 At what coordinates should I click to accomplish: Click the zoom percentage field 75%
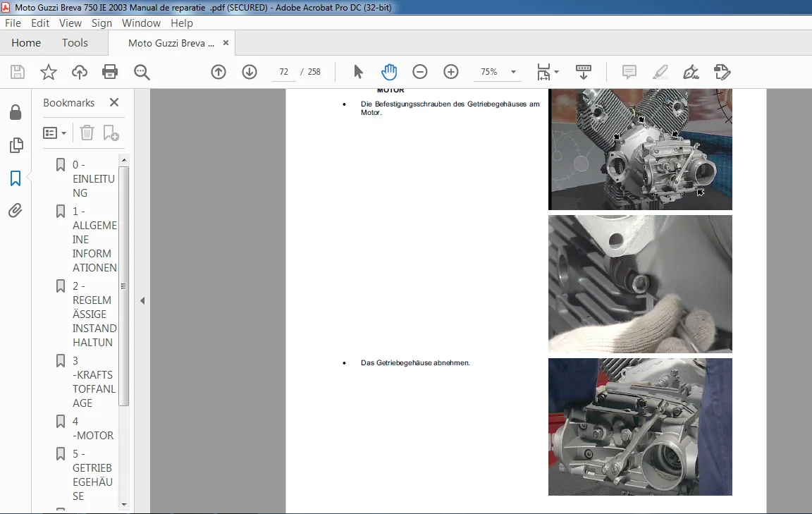(x=489, y=72)
